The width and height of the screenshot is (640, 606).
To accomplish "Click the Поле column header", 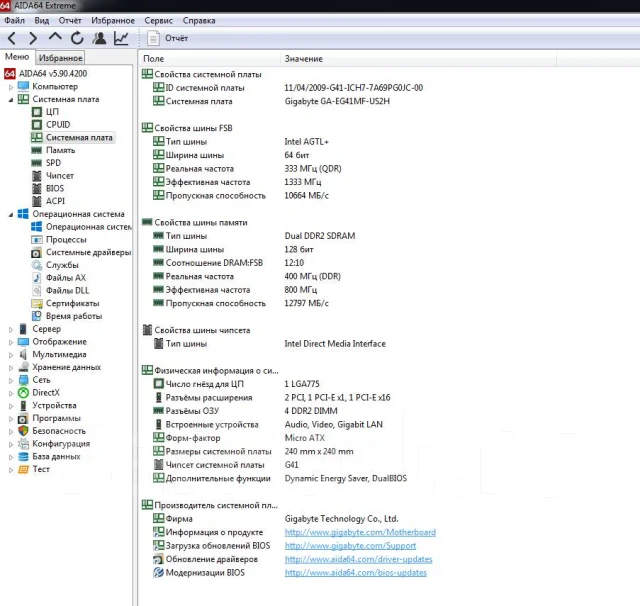I will [153, 59].
